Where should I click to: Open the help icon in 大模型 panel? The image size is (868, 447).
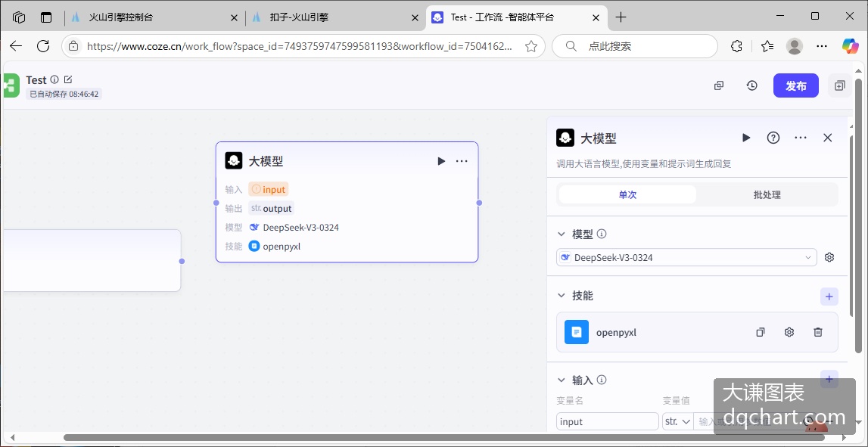pyautogui.click(x=773, y=138)
